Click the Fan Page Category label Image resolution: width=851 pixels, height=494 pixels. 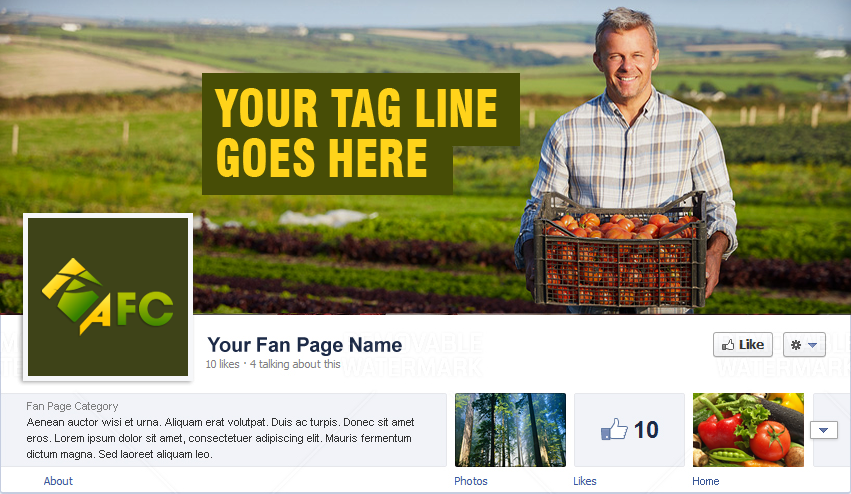[72, 406]
